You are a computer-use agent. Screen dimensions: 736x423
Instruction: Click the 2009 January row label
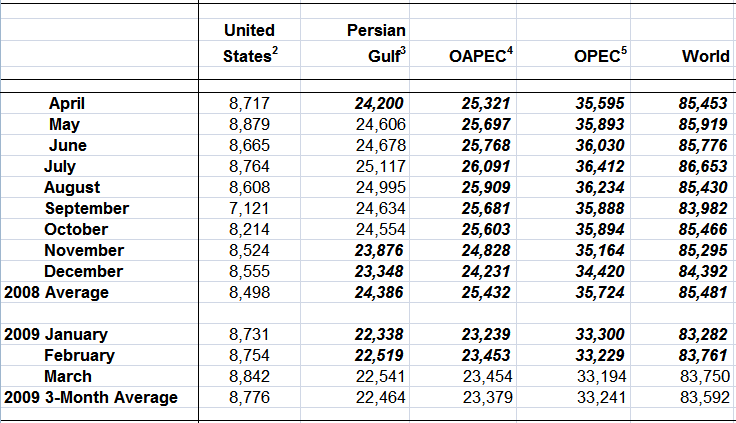click(x=56, y=334)
